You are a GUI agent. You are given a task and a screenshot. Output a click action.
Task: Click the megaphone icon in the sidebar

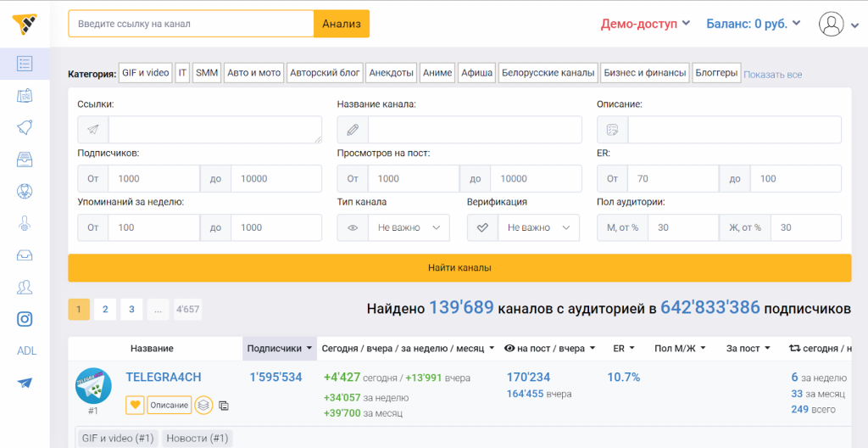point(25,127)
